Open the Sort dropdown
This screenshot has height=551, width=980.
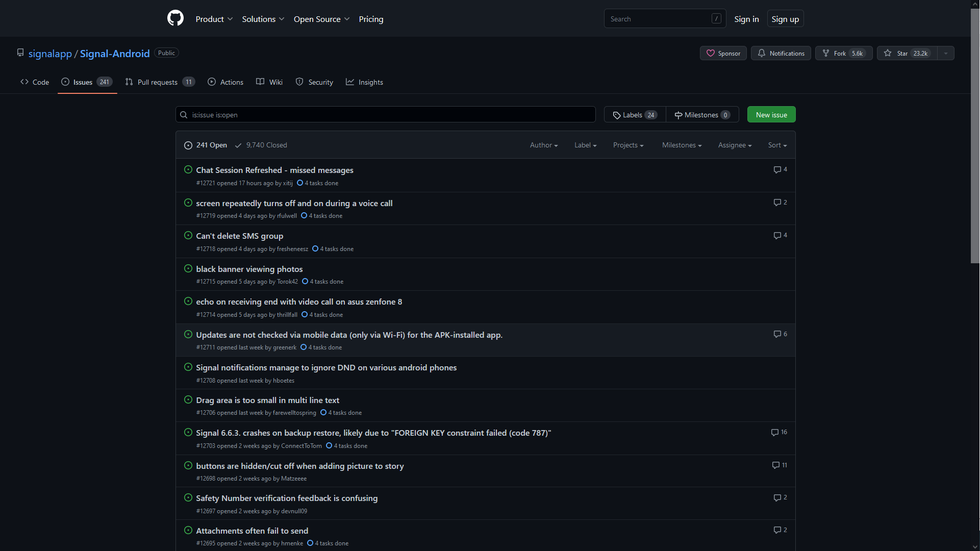click(x=777, y=145)
